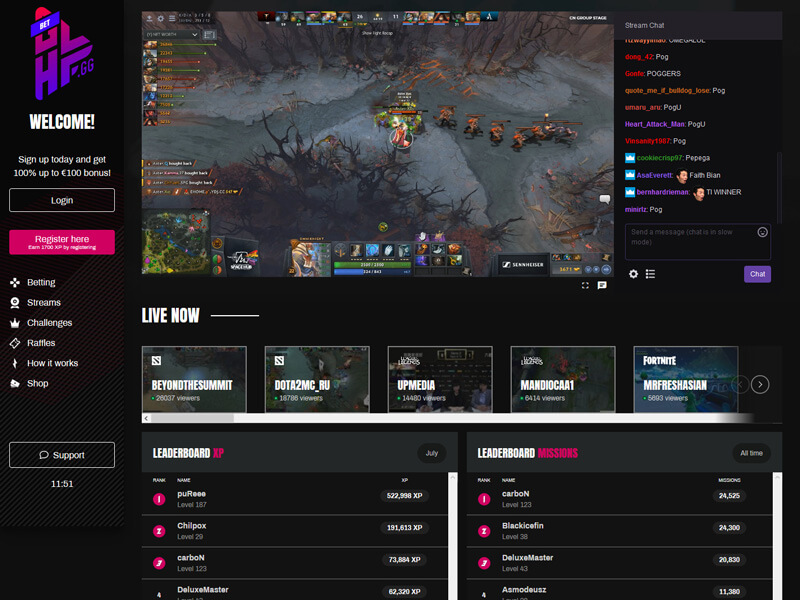This screenshot has width=800, height=600.
Task: Open chat settings gear icon
Action: 633,274
